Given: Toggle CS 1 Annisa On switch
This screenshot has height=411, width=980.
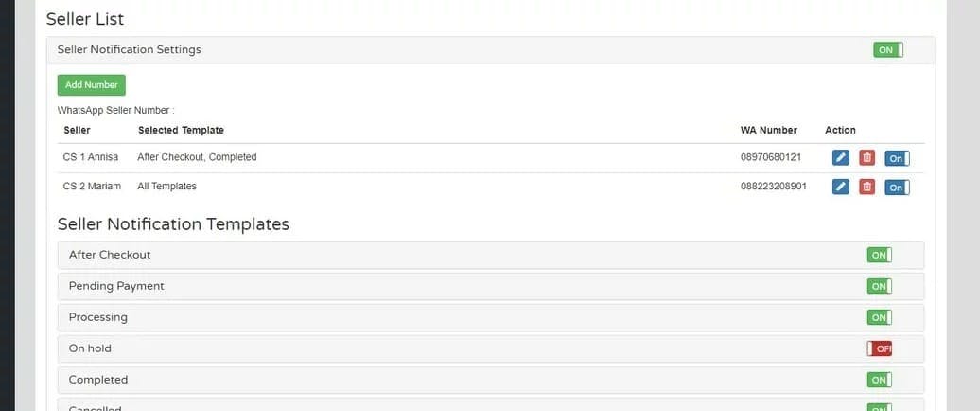Looking at the screenshot, I should 897,158.
